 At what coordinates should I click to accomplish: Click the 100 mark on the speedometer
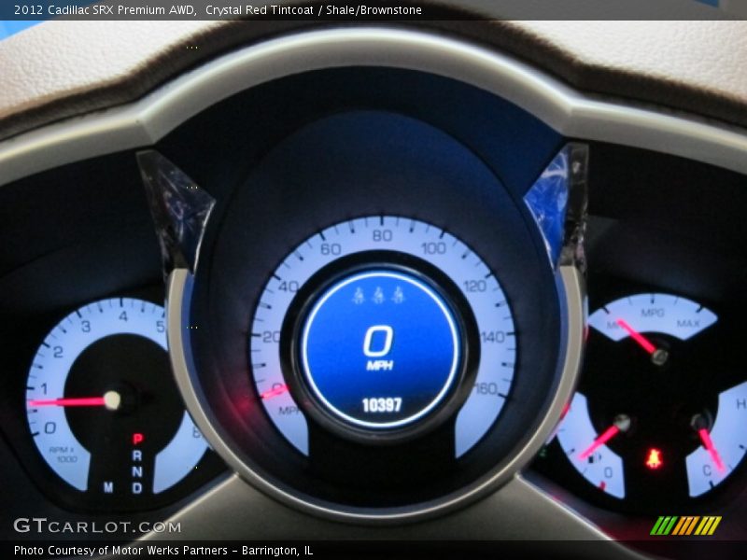pos(433,248)
